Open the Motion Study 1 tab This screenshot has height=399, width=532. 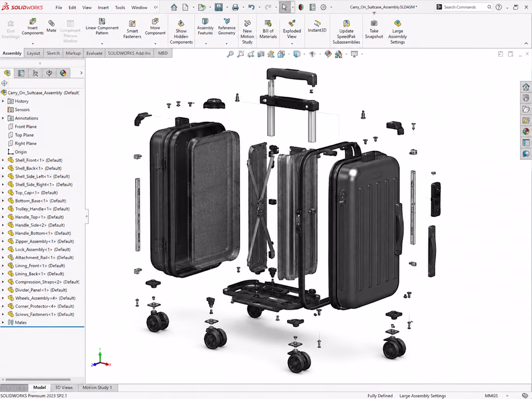(97, 387)
